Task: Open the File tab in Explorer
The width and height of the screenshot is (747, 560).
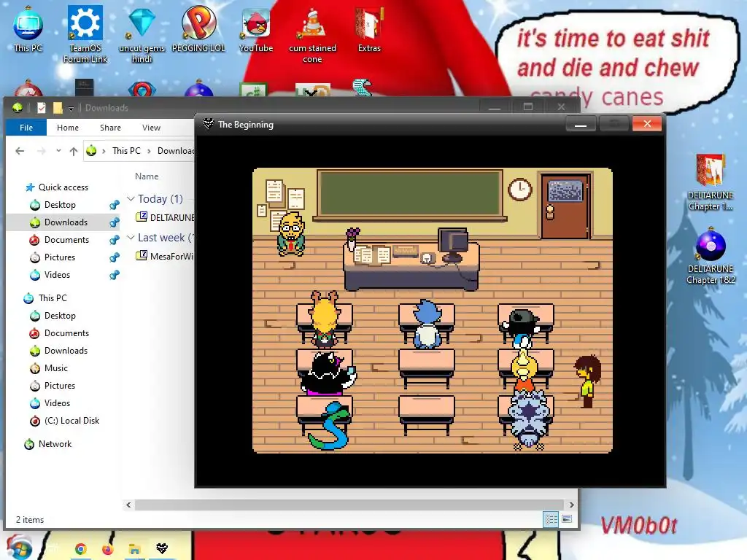Action: tap(26, 128)
